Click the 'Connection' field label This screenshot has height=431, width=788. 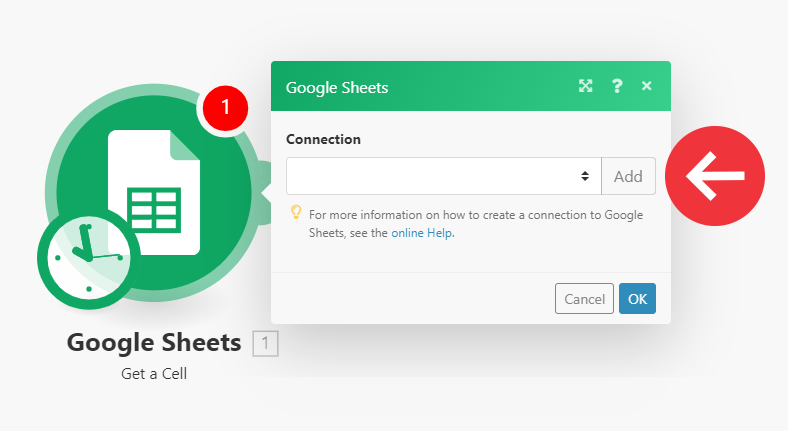(323, 139)
